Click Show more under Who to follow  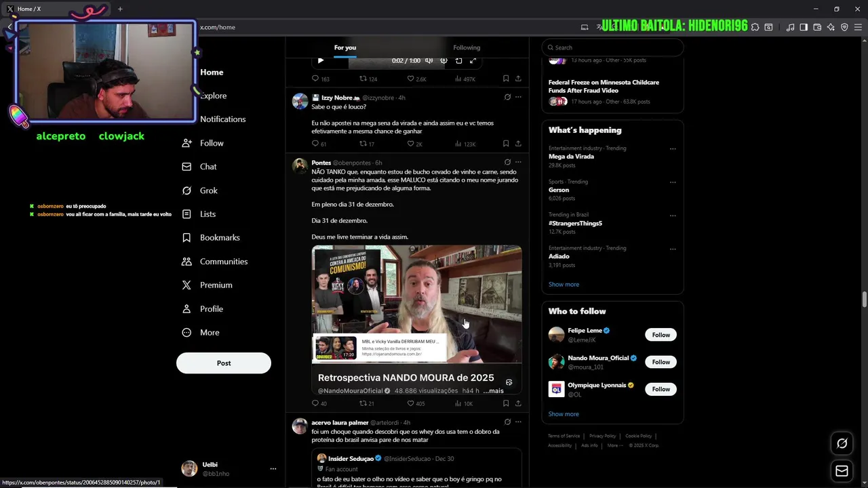click(x=564, y=414)
